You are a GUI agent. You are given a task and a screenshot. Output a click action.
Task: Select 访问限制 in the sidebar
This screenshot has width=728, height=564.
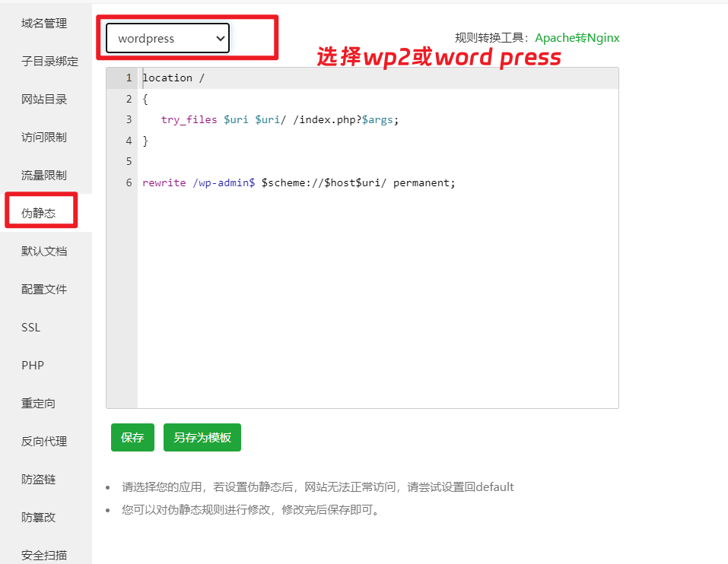44,138
